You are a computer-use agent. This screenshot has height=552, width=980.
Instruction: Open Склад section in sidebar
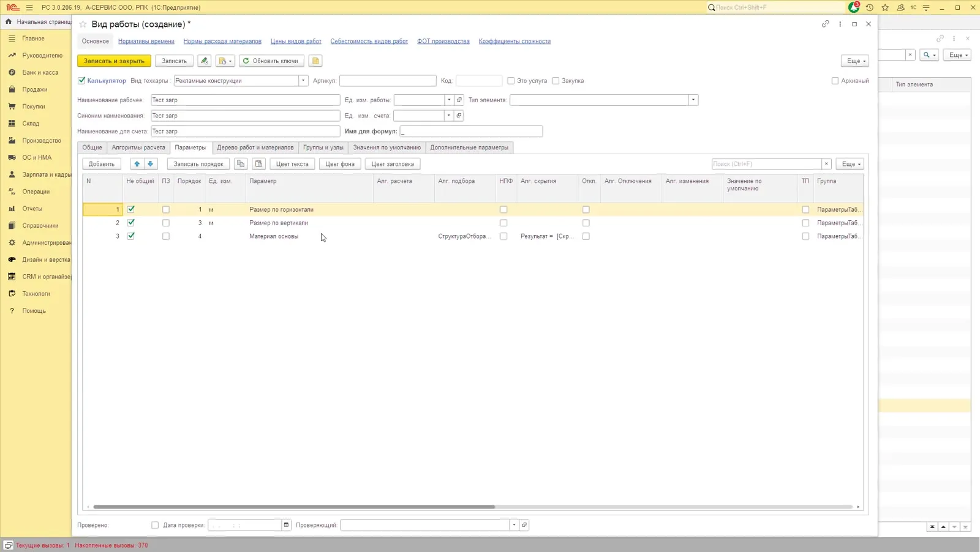tap(31, 124)
